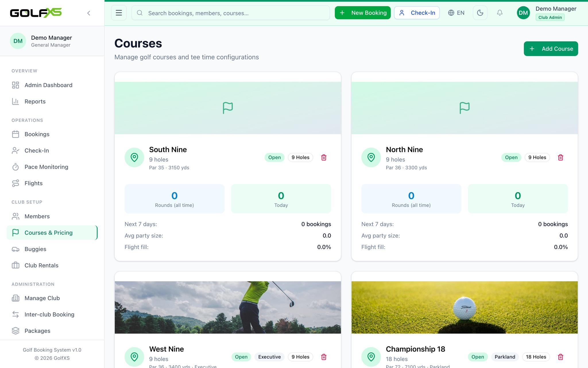This screenshot has width=588, height=368.
Task: Click the Packages layers icon
Action: 16,331
